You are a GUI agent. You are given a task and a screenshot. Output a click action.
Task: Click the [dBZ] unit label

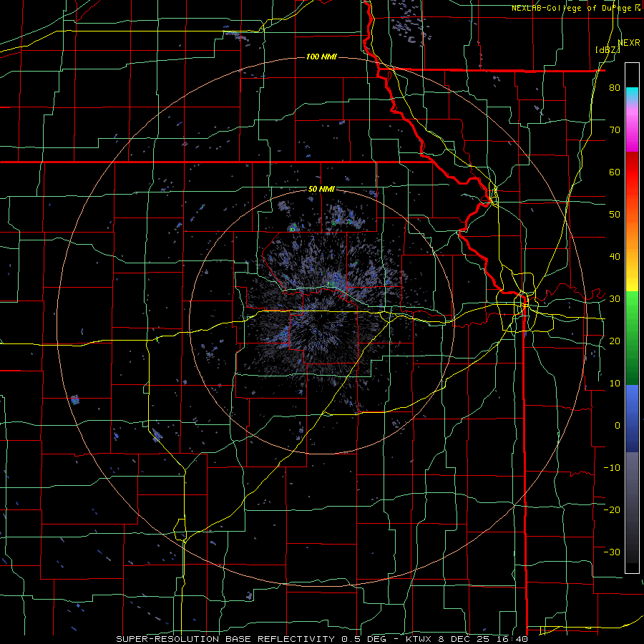[x=608, y=50]
